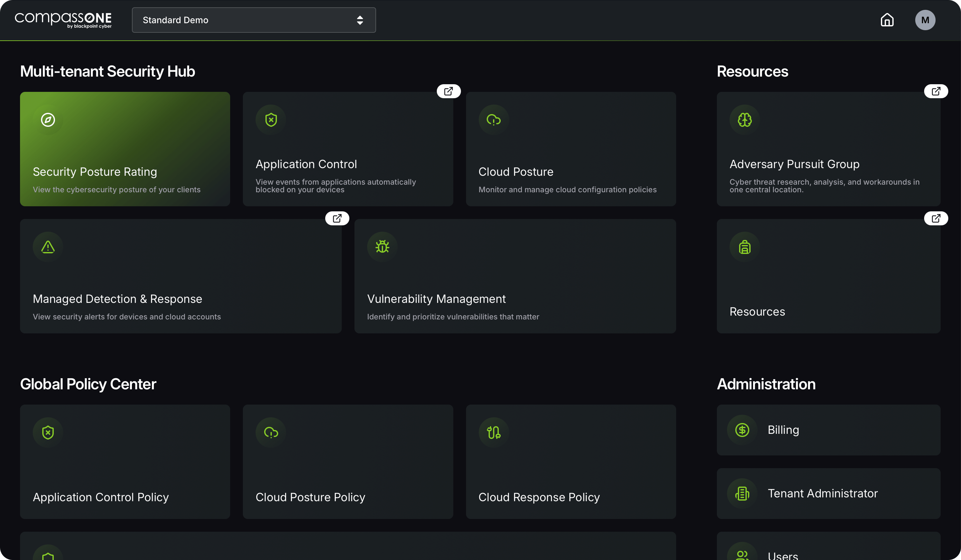Open Managed Detection & Response card title

[117, 299]
